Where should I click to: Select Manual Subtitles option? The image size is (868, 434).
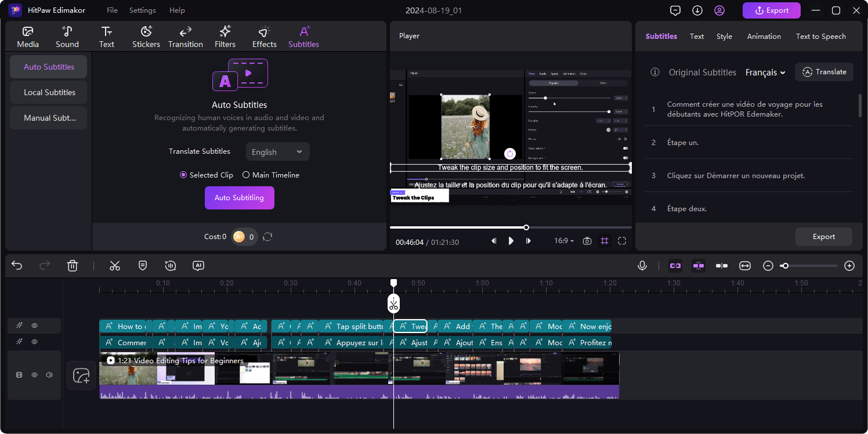coord(49,118)
